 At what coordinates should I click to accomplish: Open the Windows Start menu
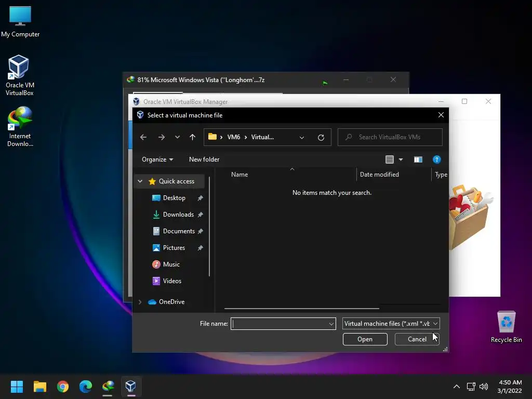point(17,387)
